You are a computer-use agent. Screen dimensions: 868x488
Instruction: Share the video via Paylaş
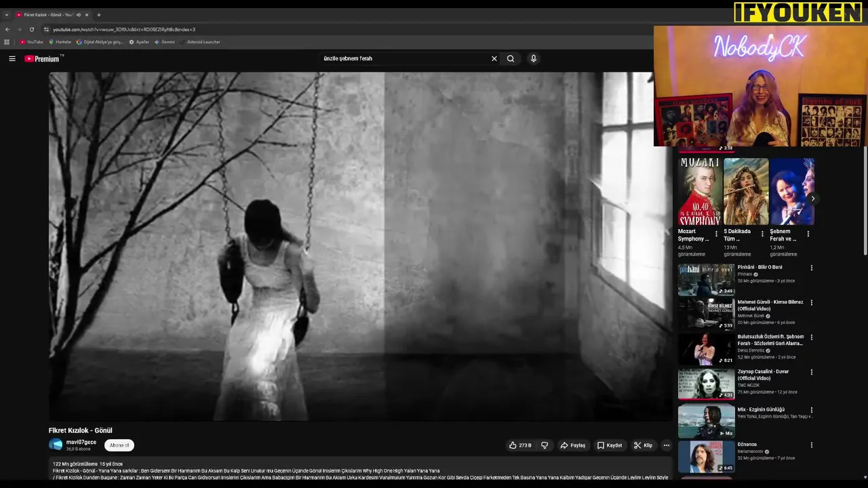pyautogui.click(x=573, y=445)
